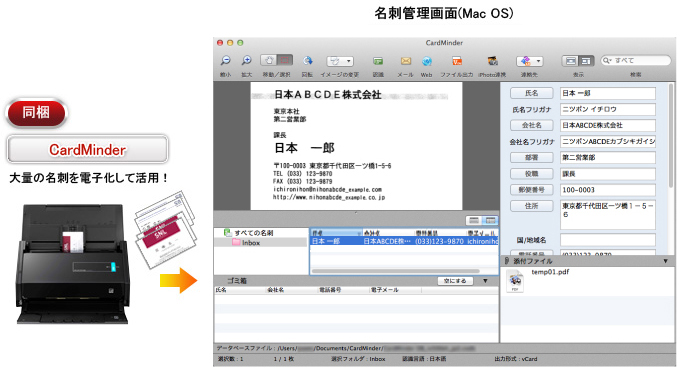Screen dimensions: 686x382
Task: Click the iPhoto link icon
Action: (492, 61)
